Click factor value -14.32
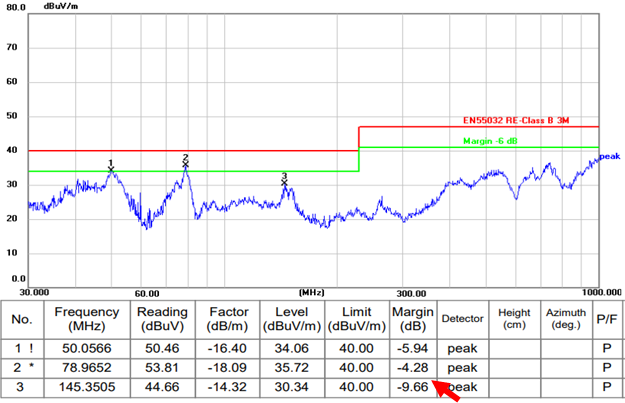 click(227, 387)
